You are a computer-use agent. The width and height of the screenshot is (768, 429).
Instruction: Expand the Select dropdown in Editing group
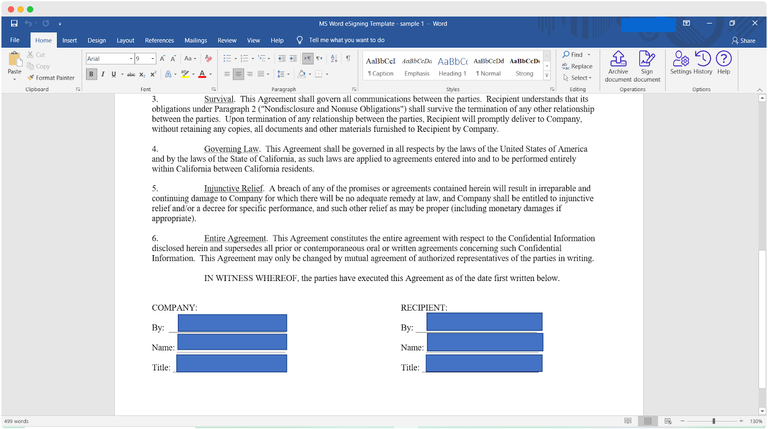[578, 78]
